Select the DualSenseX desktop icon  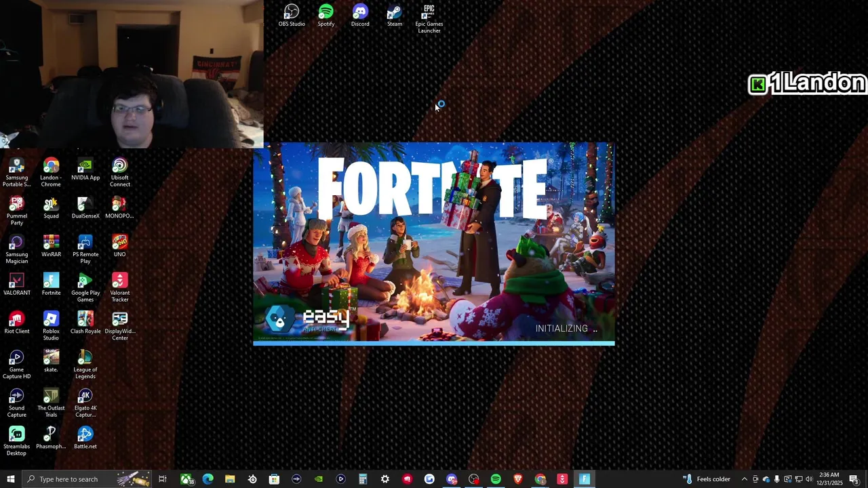click(85, 208)
